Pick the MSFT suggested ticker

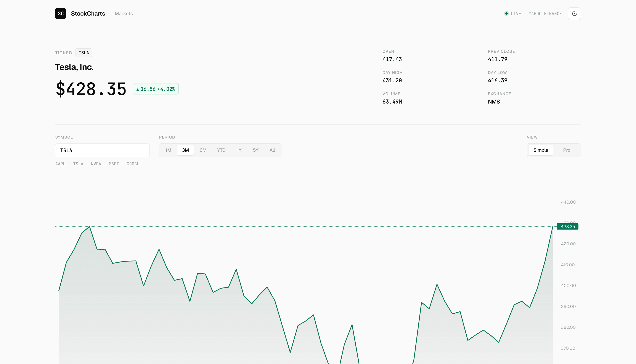click(114, 164)
